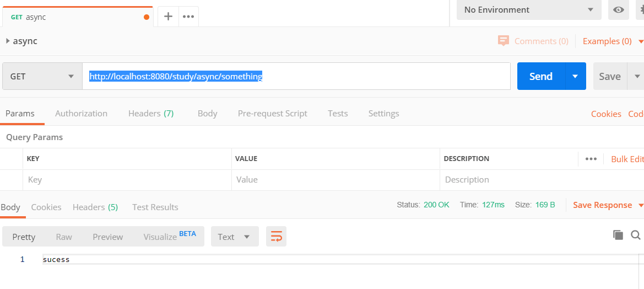Select the response Body tab
The width and height of the screenshot is (644, 289).
(x=10, y=207)
